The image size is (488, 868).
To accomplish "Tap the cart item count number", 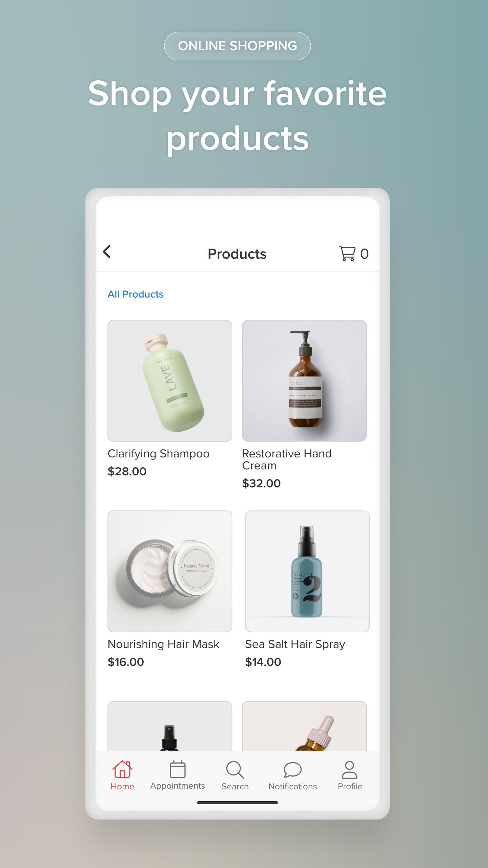I will point(364,254).
